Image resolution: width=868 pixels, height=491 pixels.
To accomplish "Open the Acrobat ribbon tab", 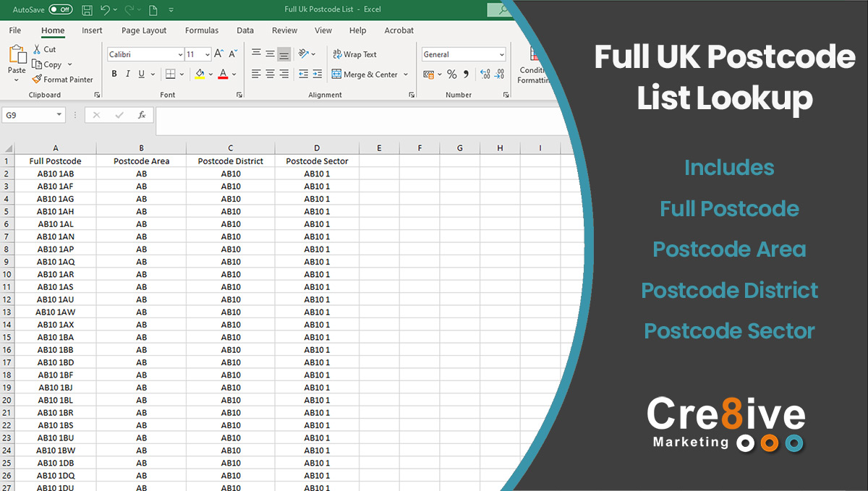I will point(399,30).
